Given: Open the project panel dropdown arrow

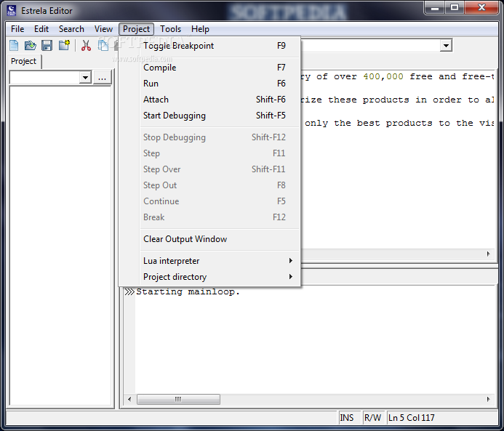Looking at the screenshot, I should (85, 78).
